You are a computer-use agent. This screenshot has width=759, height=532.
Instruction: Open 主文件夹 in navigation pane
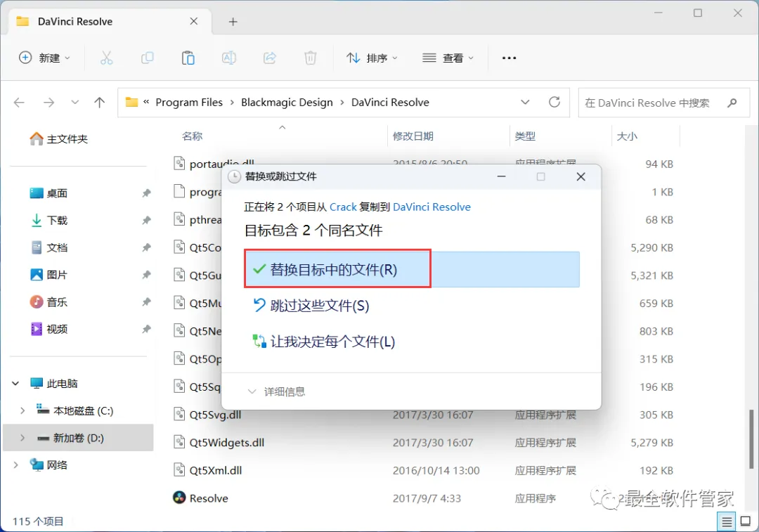pos(58,139)
